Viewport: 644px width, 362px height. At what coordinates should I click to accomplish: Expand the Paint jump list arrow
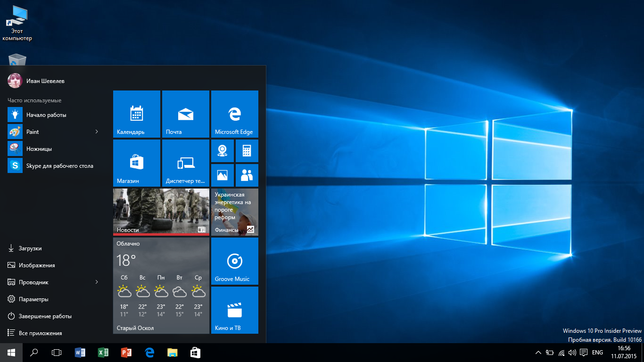97,132
